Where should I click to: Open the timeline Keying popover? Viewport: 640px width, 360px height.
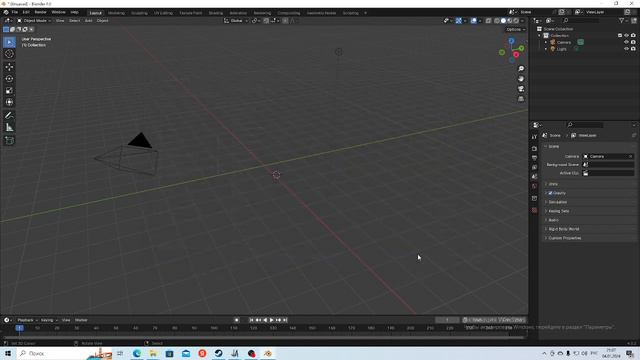(49, 320)
